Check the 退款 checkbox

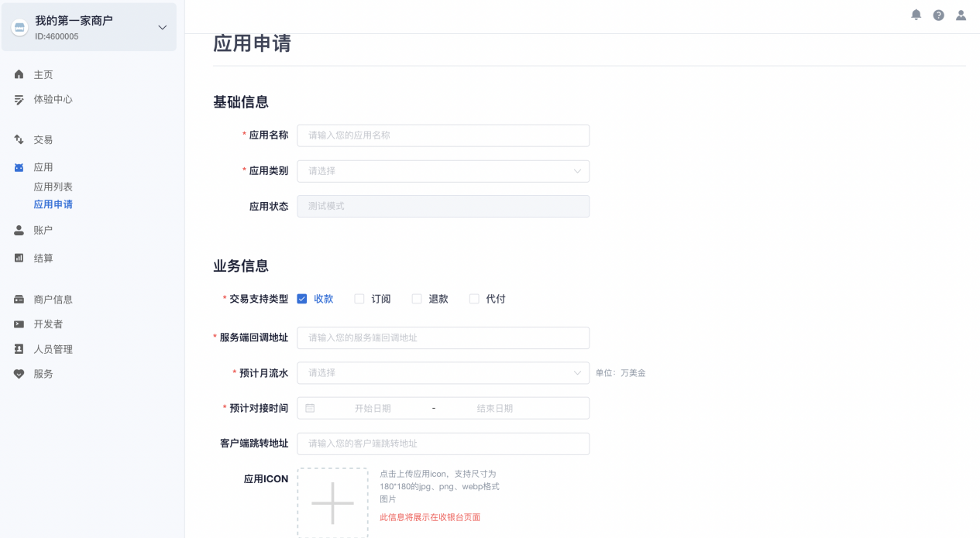pos(417,299)
